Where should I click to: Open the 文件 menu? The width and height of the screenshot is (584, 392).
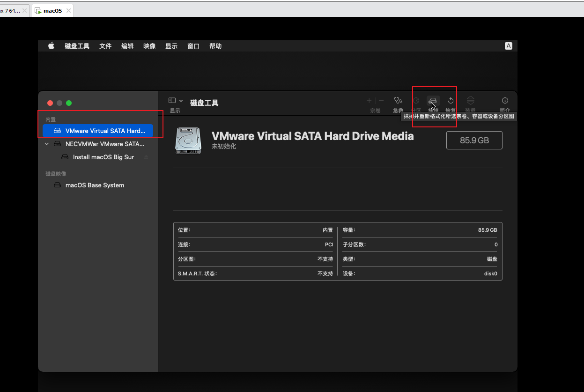[x=105, y=46]
